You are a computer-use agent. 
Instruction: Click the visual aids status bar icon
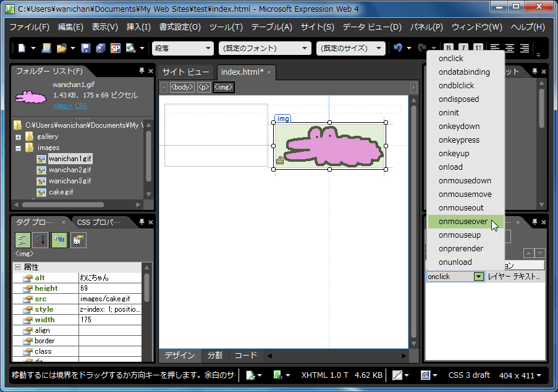[x=397, y=375]
